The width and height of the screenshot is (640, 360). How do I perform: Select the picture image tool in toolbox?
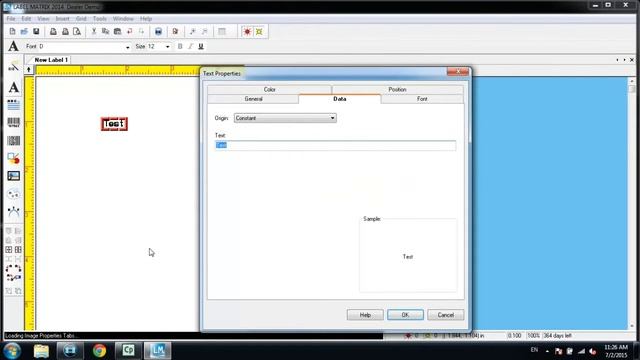click(13, 176)
